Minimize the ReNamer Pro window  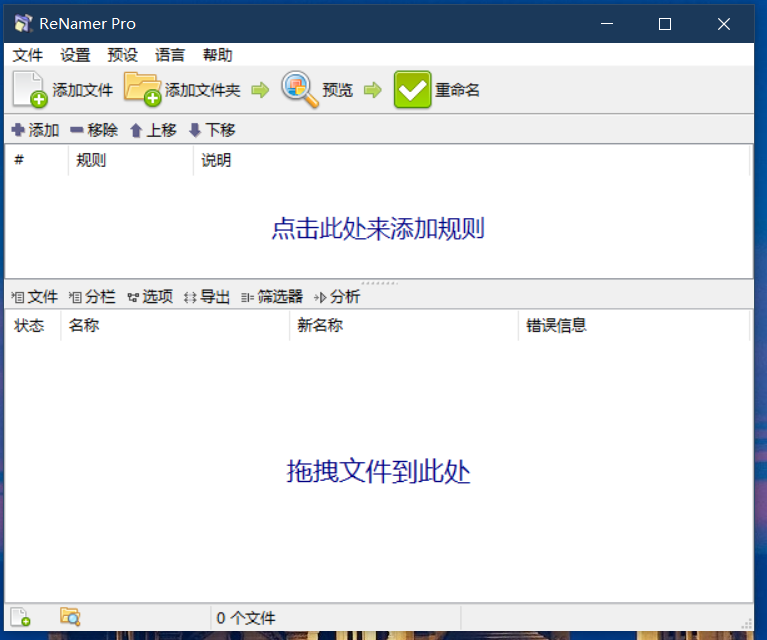607,23
